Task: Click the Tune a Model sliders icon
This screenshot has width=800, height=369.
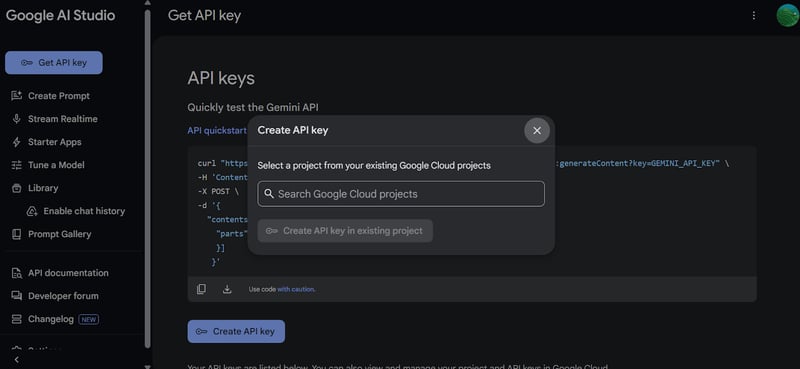Action: click(x=17, y=165)
